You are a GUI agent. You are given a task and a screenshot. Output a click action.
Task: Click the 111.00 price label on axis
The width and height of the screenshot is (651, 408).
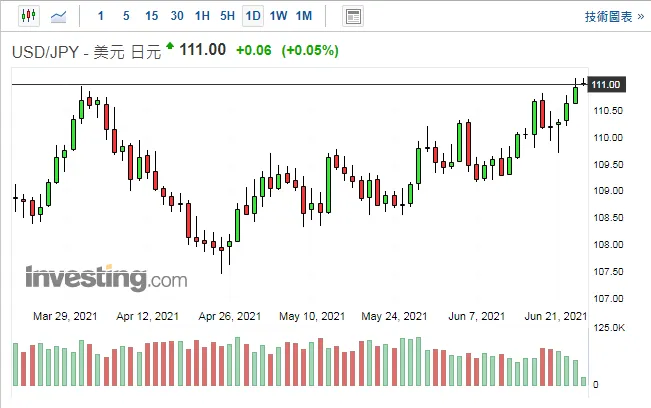coord(607,85)
